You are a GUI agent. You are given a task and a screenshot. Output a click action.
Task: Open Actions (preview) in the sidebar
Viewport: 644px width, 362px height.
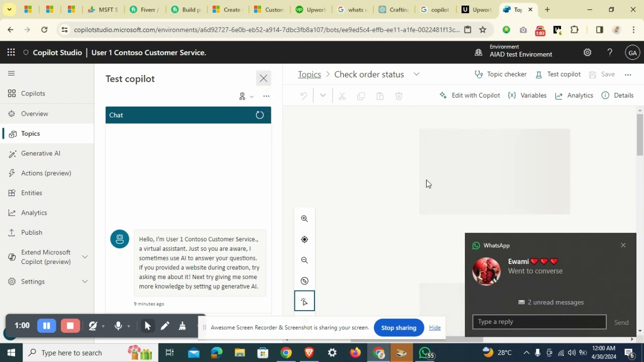click(x=47, y=173)
